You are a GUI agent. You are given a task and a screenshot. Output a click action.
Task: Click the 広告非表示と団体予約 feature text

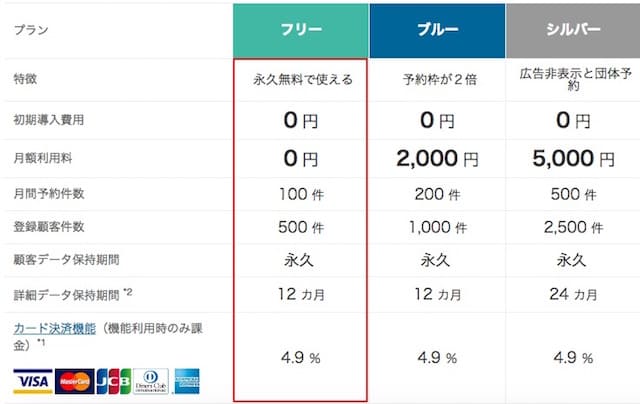tap(575, 79)
